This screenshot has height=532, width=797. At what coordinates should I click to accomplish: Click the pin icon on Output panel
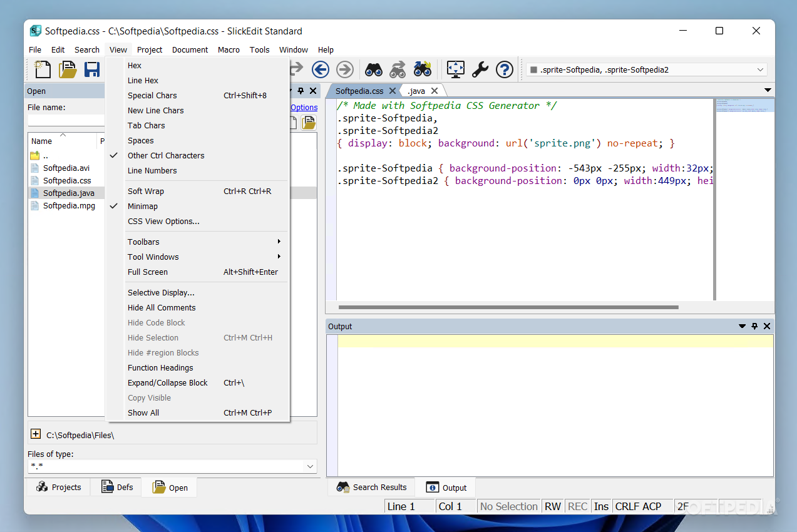pyautogui.click(x=754, y=326)
